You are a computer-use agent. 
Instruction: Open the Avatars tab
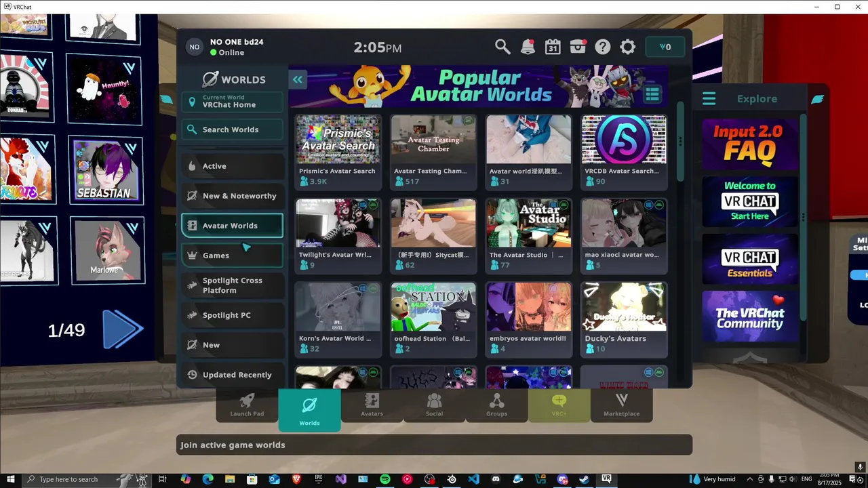[372, 405]
